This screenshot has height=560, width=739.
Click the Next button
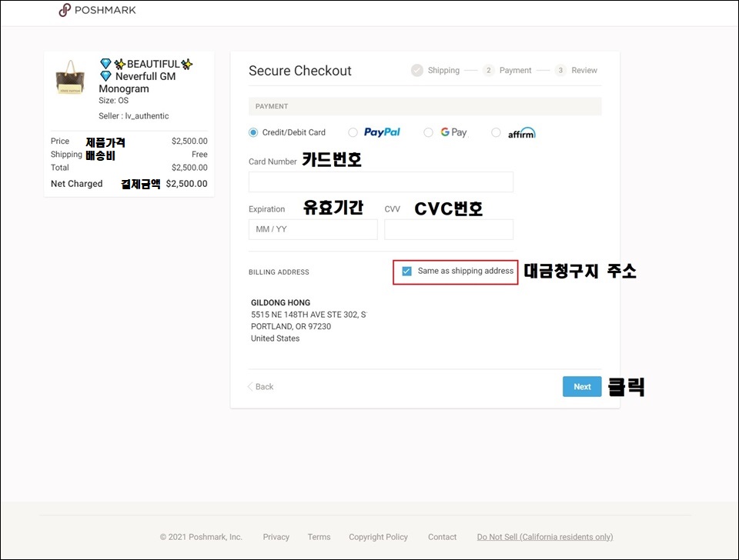click(582, 387)
